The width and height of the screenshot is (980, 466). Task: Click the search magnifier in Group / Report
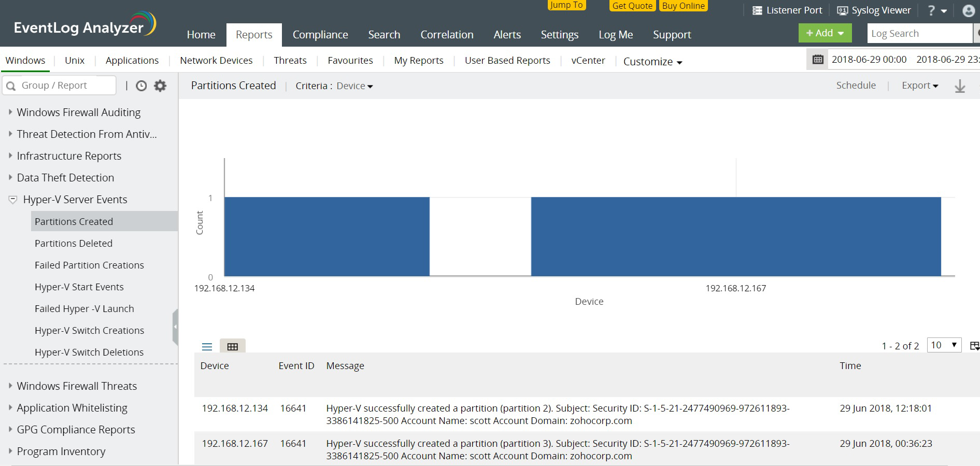tap(11, 86)
